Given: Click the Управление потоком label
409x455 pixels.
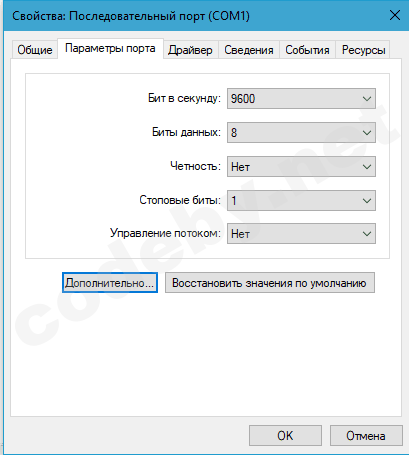Looking at the screenshot, I should tap(165, 233).
